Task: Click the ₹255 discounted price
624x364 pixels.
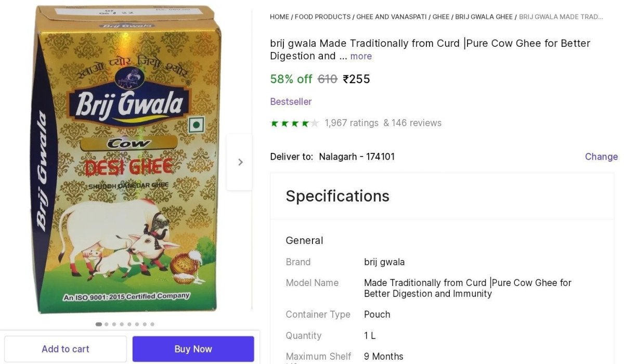Action: (356, 79)
